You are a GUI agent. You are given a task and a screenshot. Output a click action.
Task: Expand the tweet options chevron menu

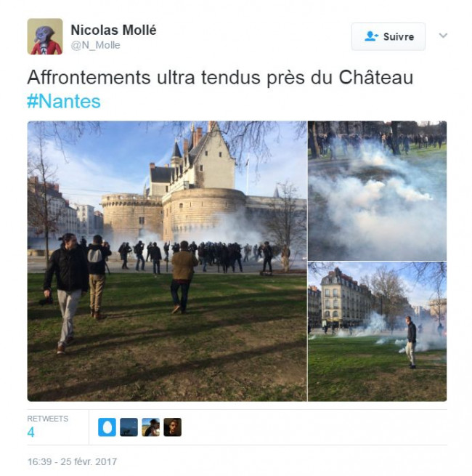click(x=443, y=36)
